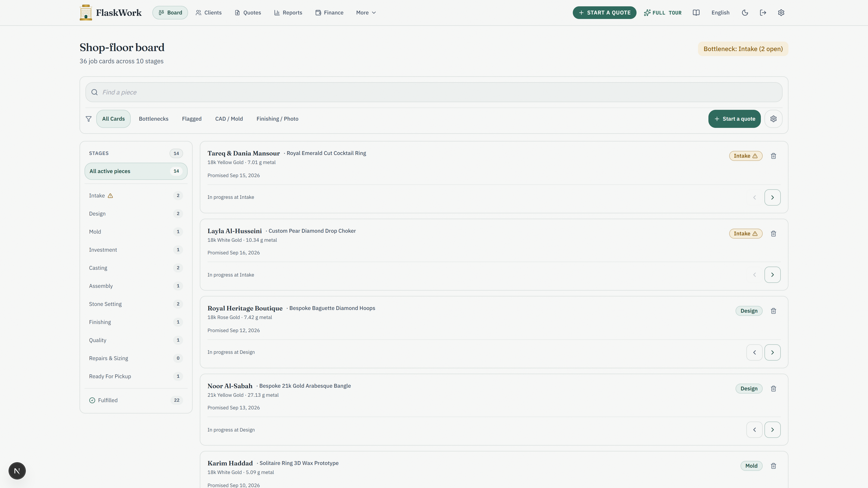Screen dimensions: 868x488
Task: Select the Investment stage
Action: (x=136, y=250)
